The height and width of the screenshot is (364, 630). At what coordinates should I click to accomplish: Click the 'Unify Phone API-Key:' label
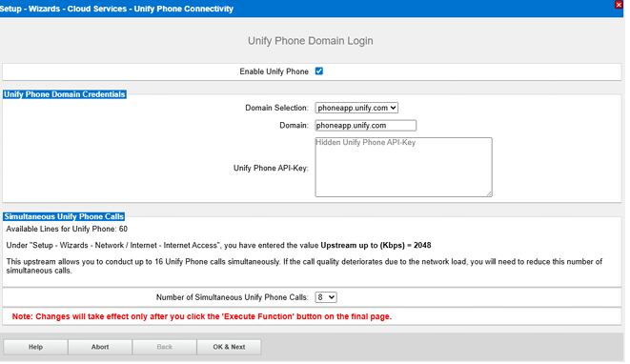coord(272,168)
